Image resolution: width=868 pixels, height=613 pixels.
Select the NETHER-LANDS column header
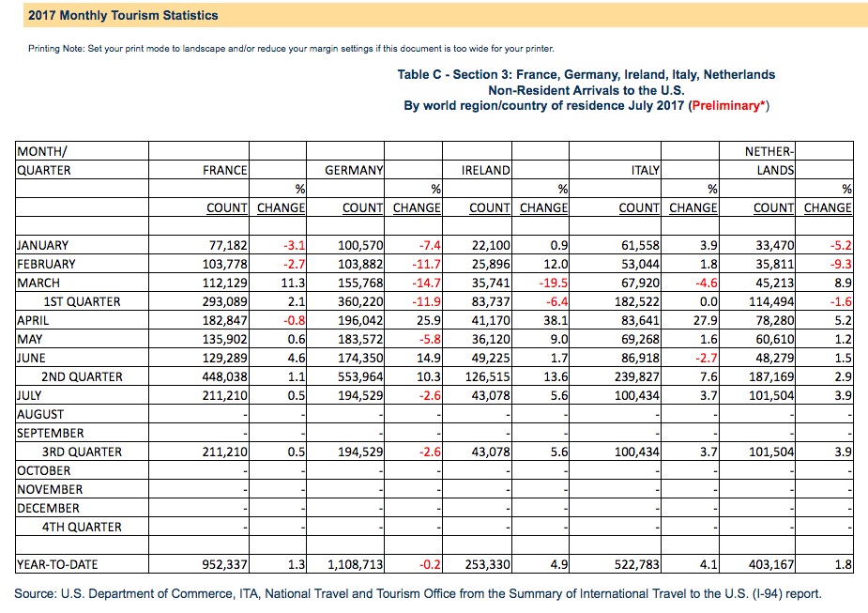pos(769,161)
